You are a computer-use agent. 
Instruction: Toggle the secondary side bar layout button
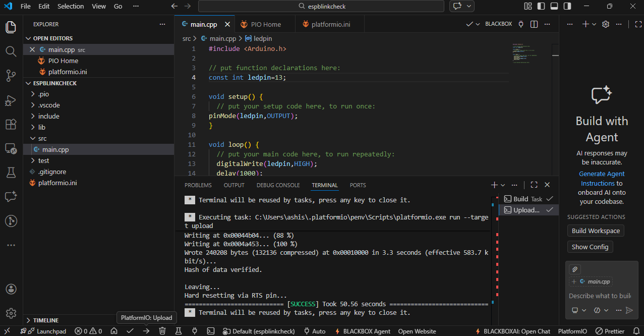coord(567,6)
